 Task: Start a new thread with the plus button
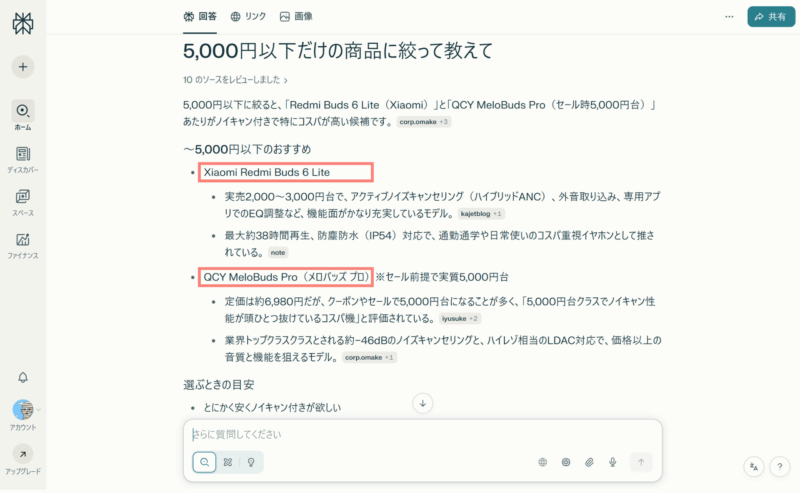click(22, 67)
